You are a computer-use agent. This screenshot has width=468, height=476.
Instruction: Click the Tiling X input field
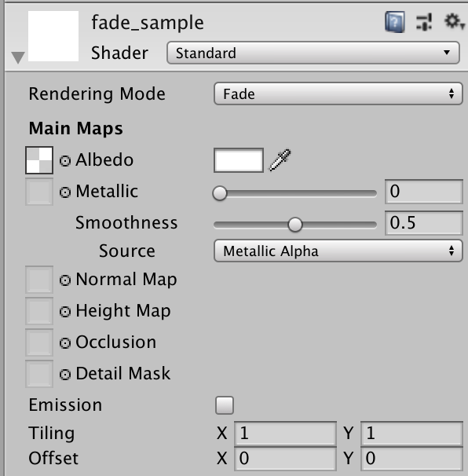(285, 434)
